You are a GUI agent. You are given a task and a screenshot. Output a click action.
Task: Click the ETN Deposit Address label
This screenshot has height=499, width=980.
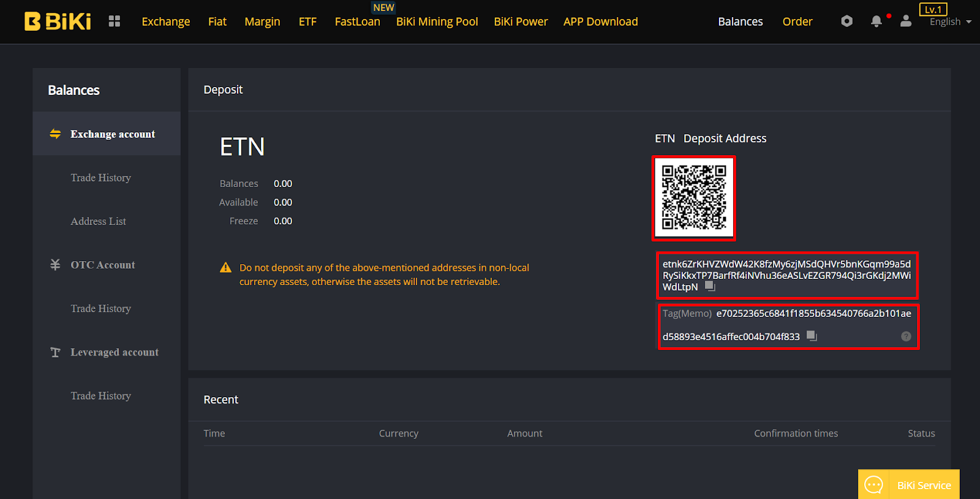click(x=710, y=139)
